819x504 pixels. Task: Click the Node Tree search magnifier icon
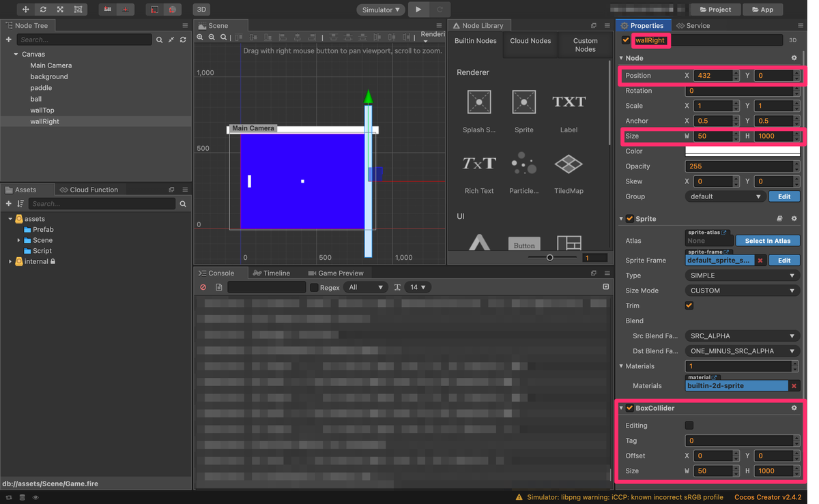160,40
